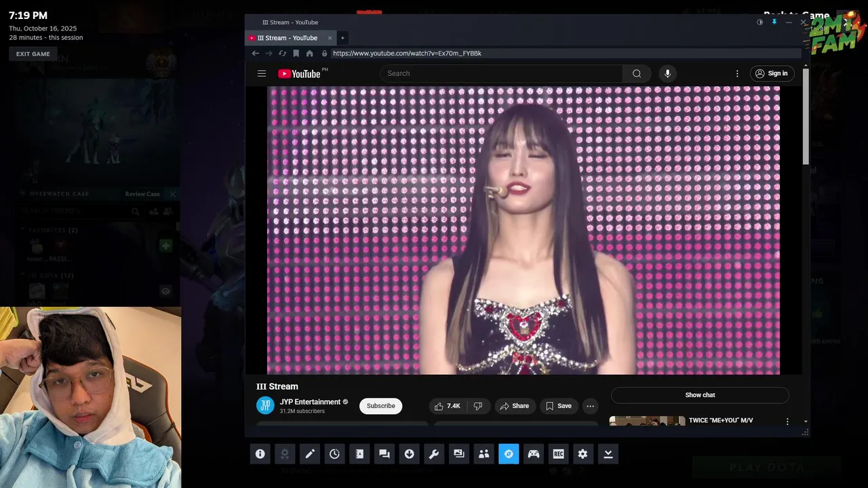
Task: Open the more actions ellipsis beside Save
Action: [x=590, y=406]
